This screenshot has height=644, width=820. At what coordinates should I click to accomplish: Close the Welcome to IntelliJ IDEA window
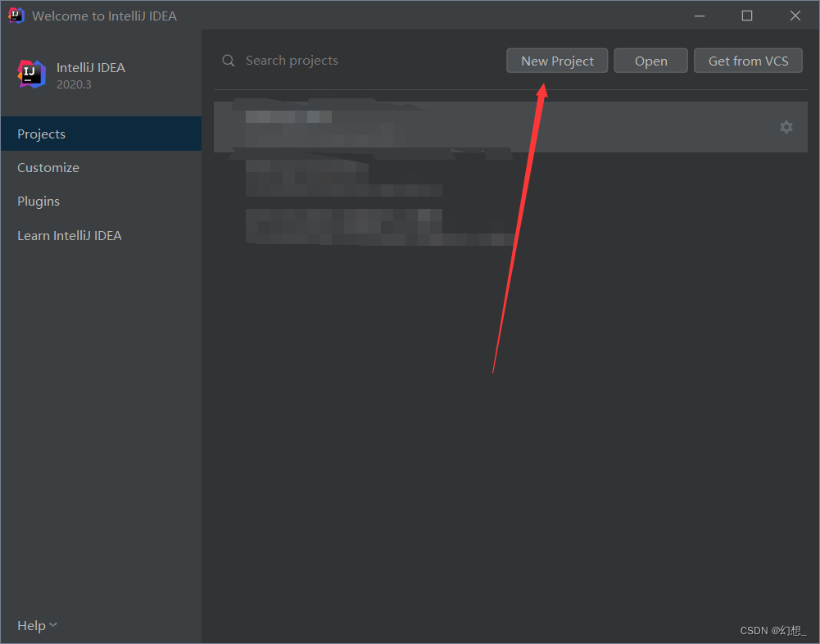[795, 16]
